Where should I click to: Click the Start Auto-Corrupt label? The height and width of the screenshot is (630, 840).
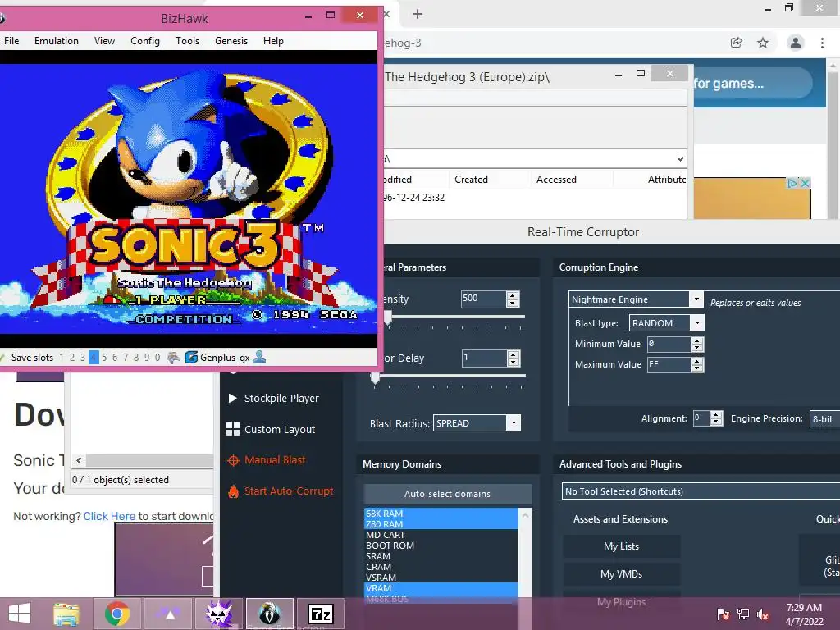[289, 491]
